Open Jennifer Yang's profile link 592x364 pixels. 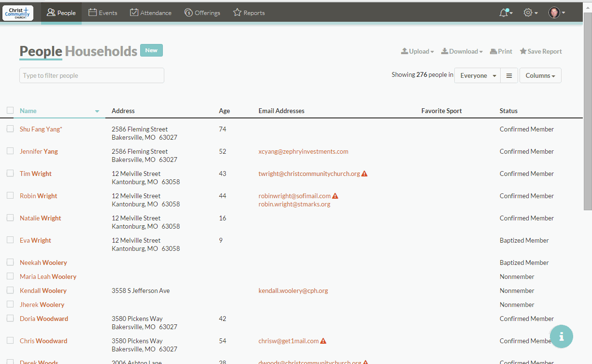[38, 151]
